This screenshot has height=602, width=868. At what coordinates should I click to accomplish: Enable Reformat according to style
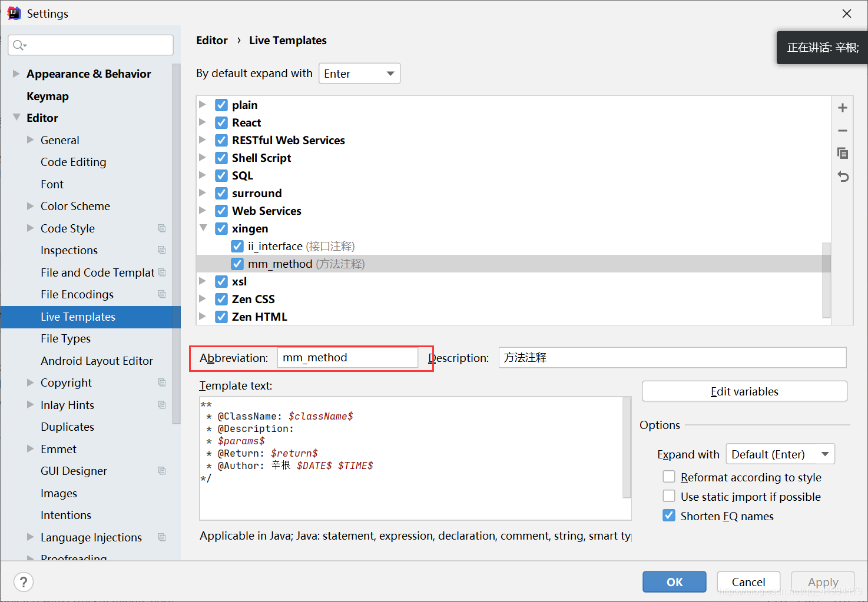(x=669, y=477)
